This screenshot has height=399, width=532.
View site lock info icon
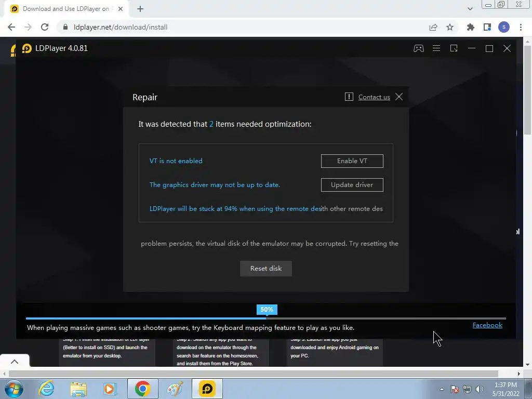(x=65, y=27)
